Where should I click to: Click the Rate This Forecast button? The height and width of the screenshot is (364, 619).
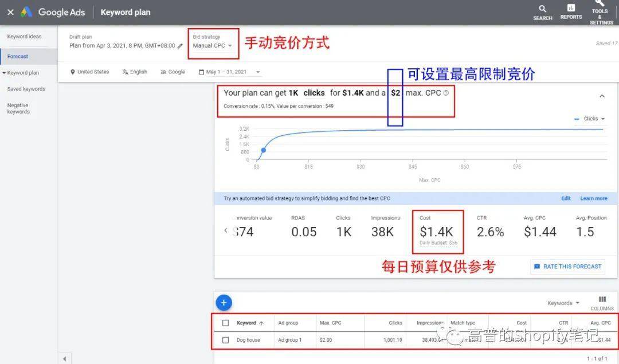click(567, 267)
